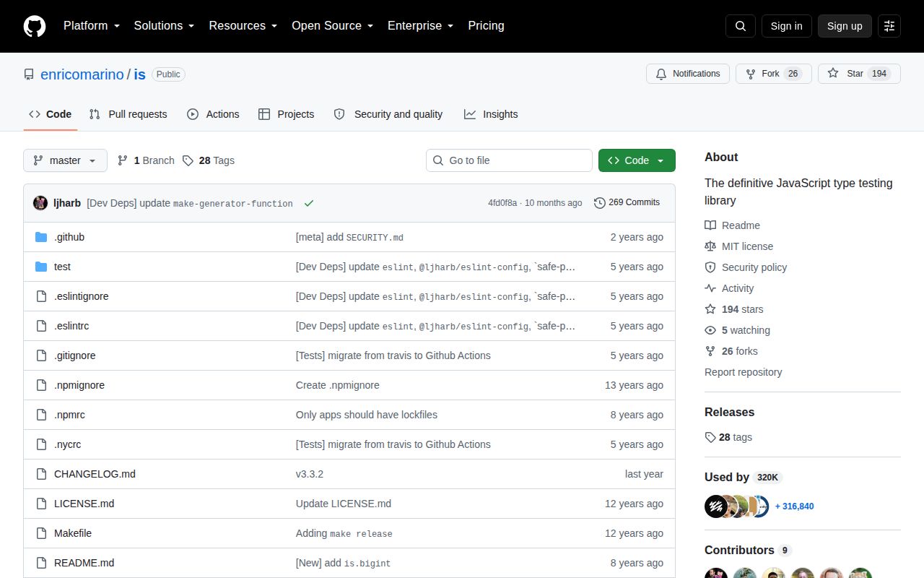Image resolution: width=924 pixels, height=578 pixels.
Task: Expand the Resources menu
Action: point(243,26)
